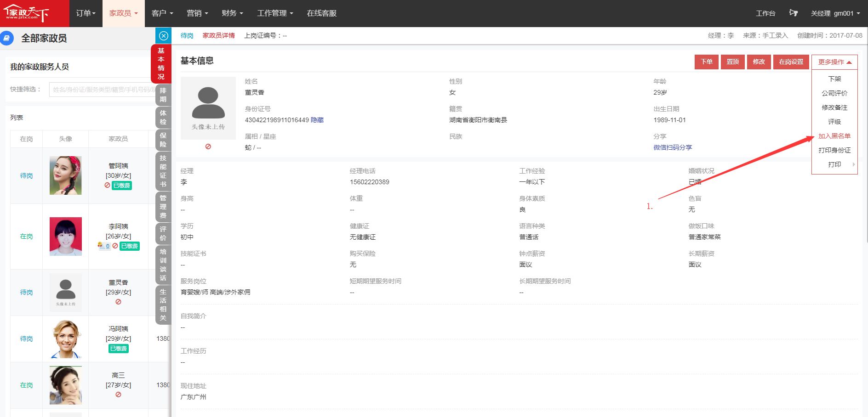Choose 评级 in the dropdown menu
Viewport: 868px width, 417px height.
[x=834, y=122]
